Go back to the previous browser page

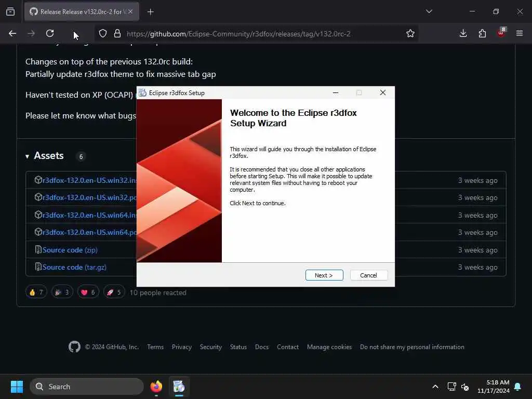12,33
